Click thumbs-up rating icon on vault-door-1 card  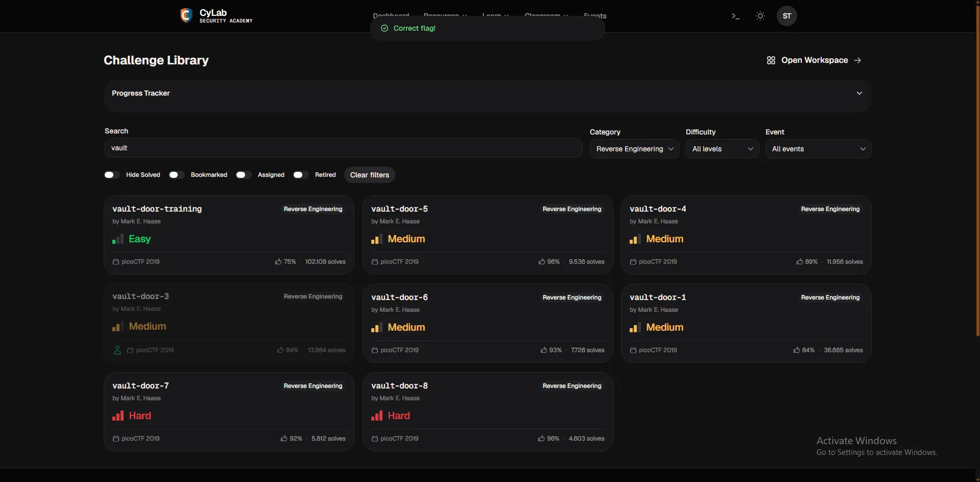pos(797,350)
